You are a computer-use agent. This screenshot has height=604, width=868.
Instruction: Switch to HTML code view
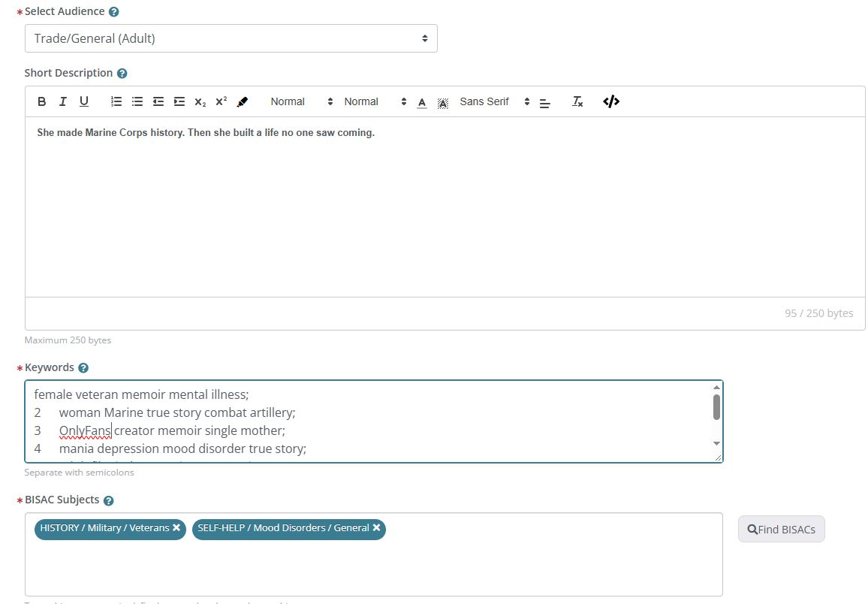611,101
